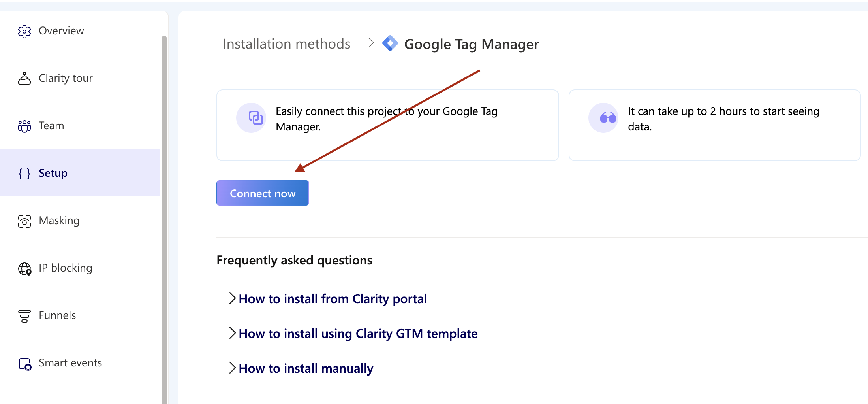Click the Overview gear icon

(24, 31)
